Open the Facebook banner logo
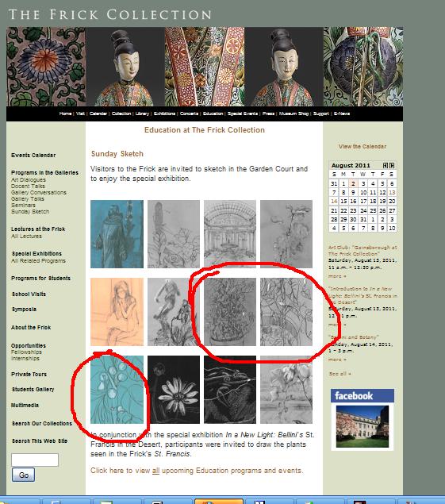Screen dimensions: 445x504 (x=362, y=396)
